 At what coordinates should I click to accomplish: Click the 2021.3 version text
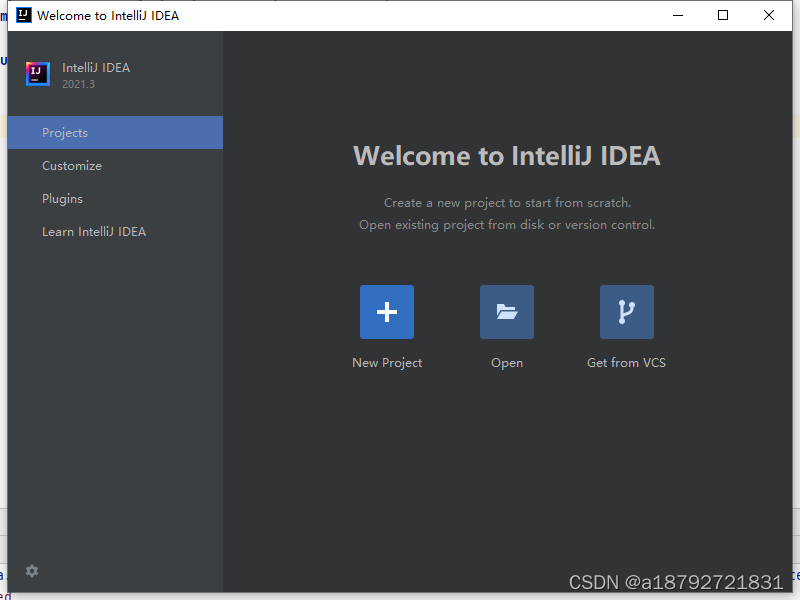[x=79, y=84]
